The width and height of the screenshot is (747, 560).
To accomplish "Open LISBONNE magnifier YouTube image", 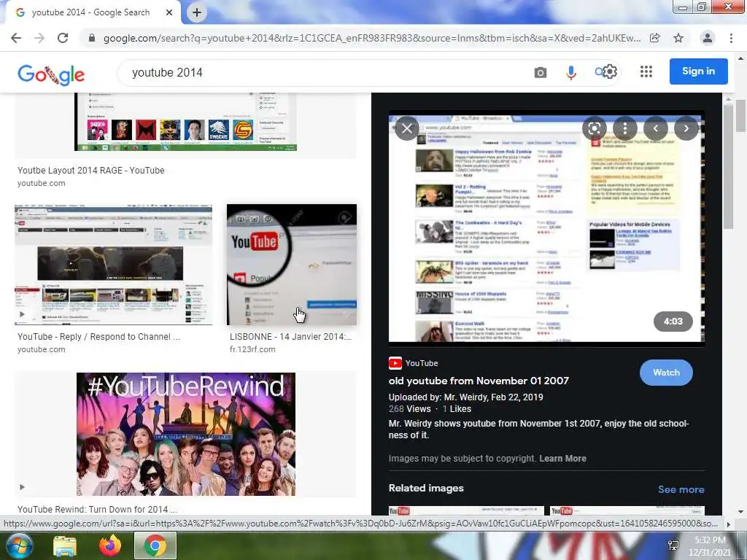I will click(292, 265).
